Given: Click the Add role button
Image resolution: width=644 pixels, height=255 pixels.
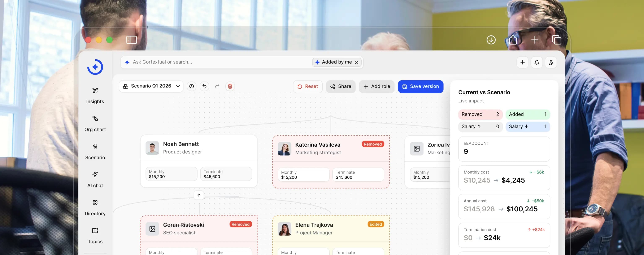Looking at the screenshot, I should [377, 86].
